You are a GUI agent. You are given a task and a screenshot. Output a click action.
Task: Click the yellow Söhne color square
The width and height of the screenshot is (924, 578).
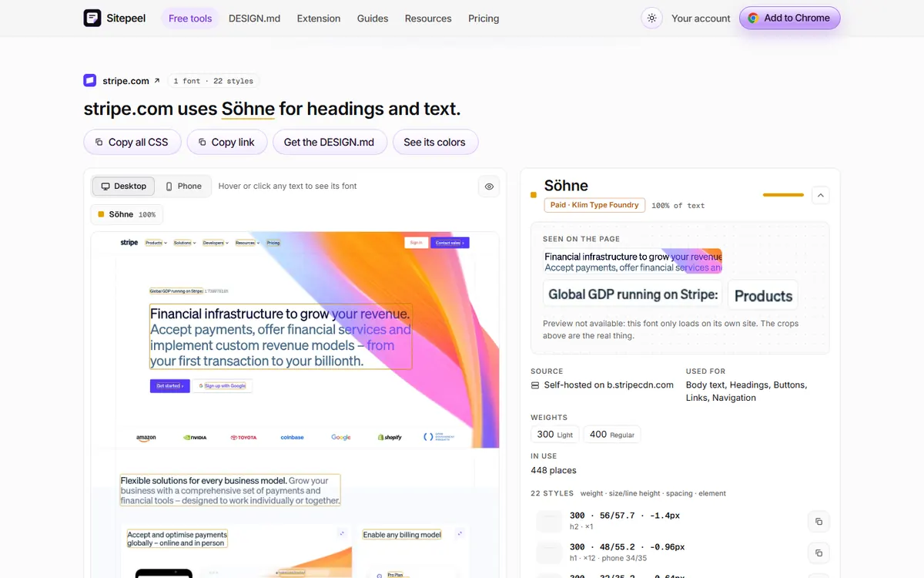(534, 195)
